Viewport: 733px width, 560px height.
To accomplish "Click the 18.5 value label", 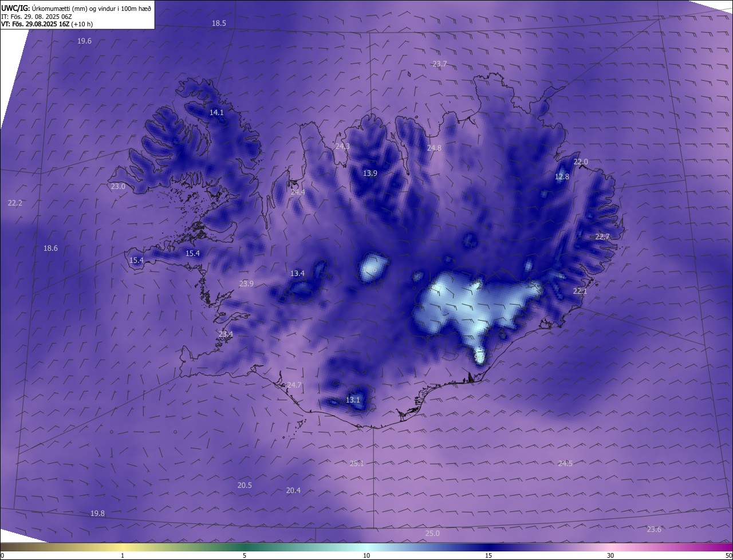I will click(219, 23).
